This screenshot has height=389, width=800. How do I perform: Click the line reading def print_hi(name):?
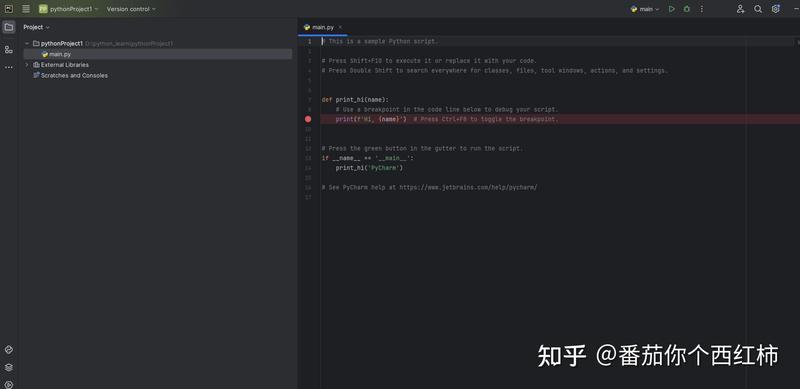[355, 100]
